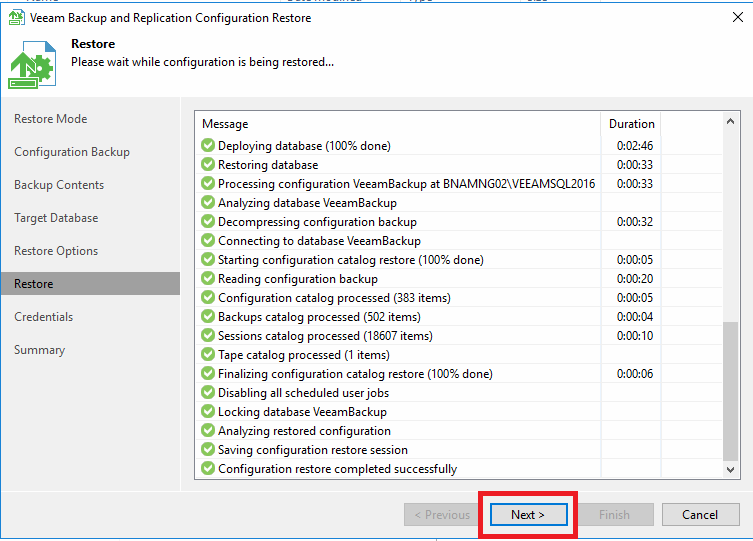Viewport: 753px width, 541px height.
Task: Click success icon for Decompressing configuration backup
Action: click(208, 221)
